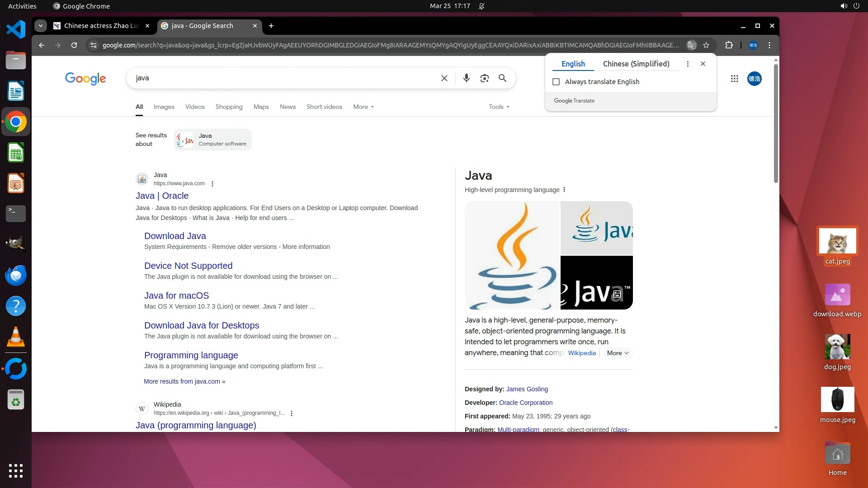Clear the search box with X icon
868x488 pixels.
point(444,78)
